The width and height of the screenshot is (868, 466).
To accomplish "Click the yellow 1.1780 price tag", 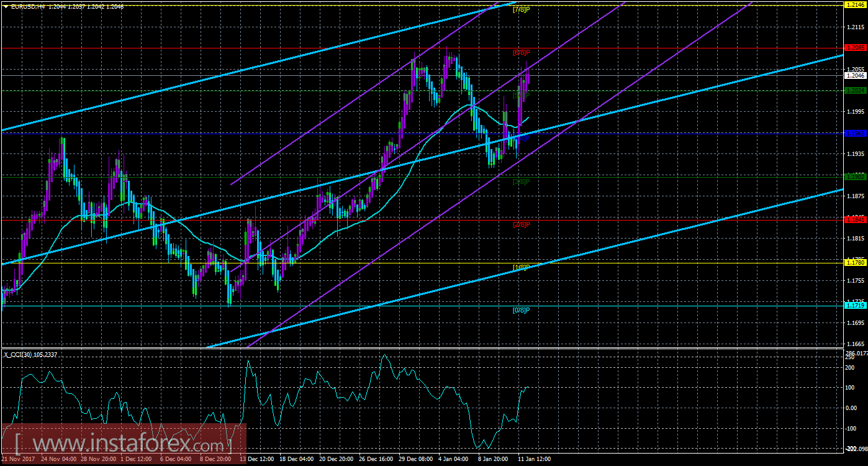I will pos(856,262).
